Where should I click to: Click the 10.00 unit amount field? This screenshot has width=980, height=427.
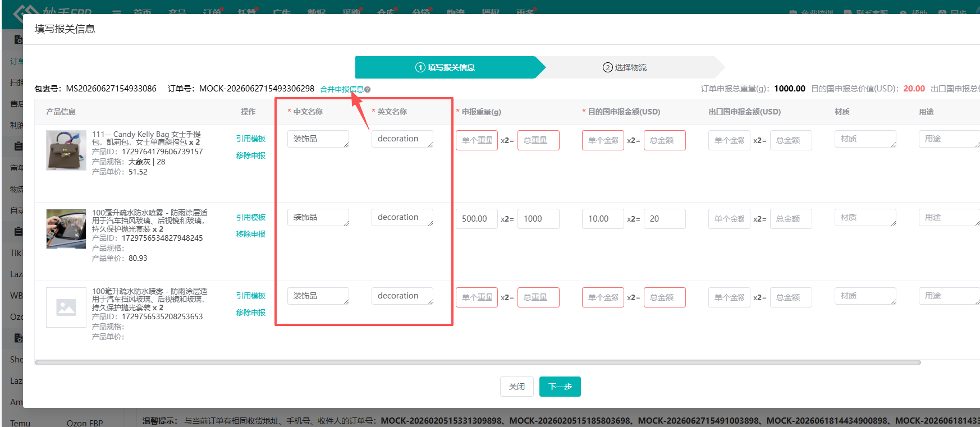(603, 219)
